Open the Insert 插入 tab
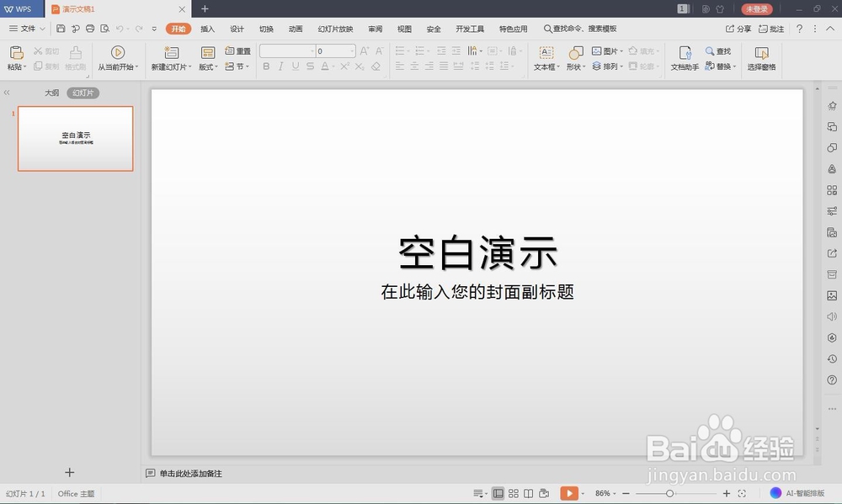Viewport: 842px width, 504px height. point(207,29)
